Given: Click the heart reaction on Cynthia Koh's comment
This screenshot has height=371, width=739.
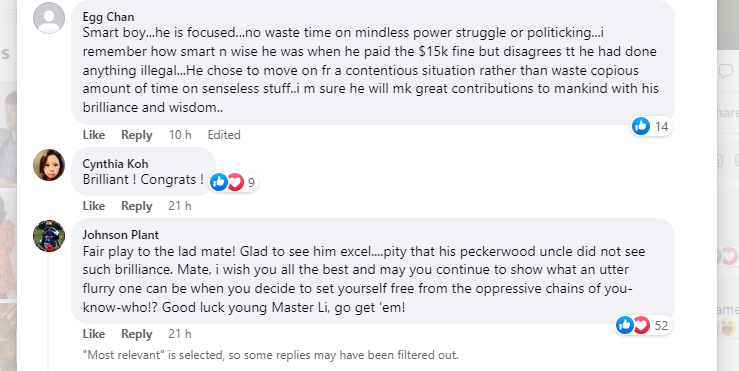Looking at the screenshot, I should tap(235, 182).
